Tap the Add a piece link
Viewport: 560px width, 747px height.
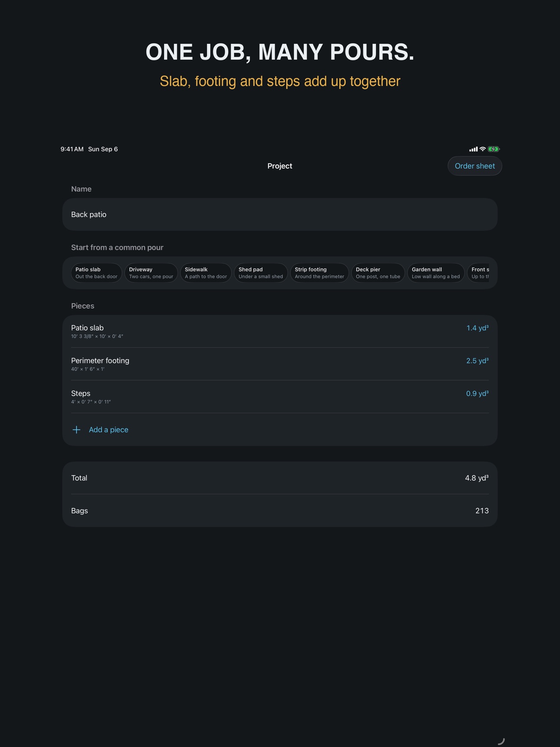pos(109,430)
